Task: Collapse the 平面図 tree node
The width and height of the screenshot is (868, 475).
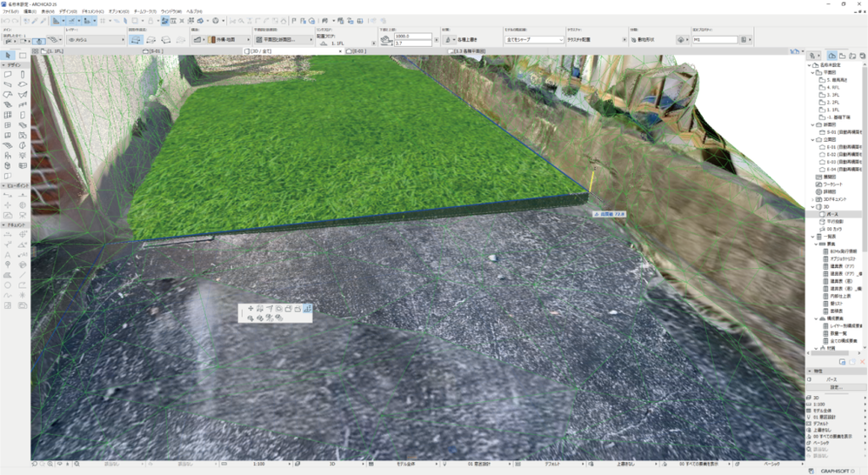Action: (x=813, y=72)
